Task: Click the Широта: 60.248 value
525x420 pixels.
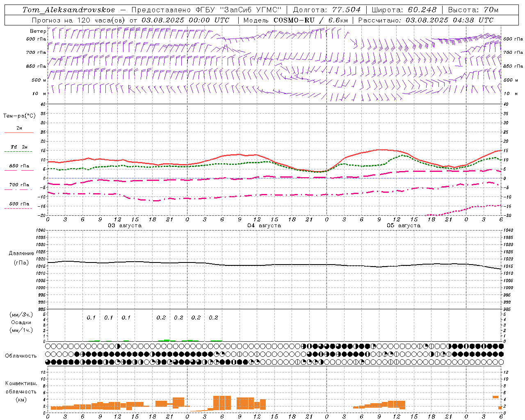Action: 404,10
